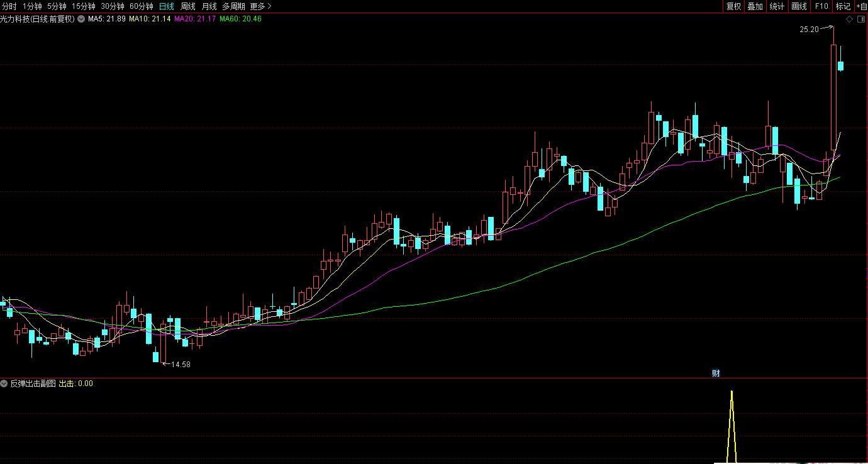The width and height of the screenshot is (868, 464).
Task: Click the 复权 adjustment button
Action: click(x=733, y=6)
